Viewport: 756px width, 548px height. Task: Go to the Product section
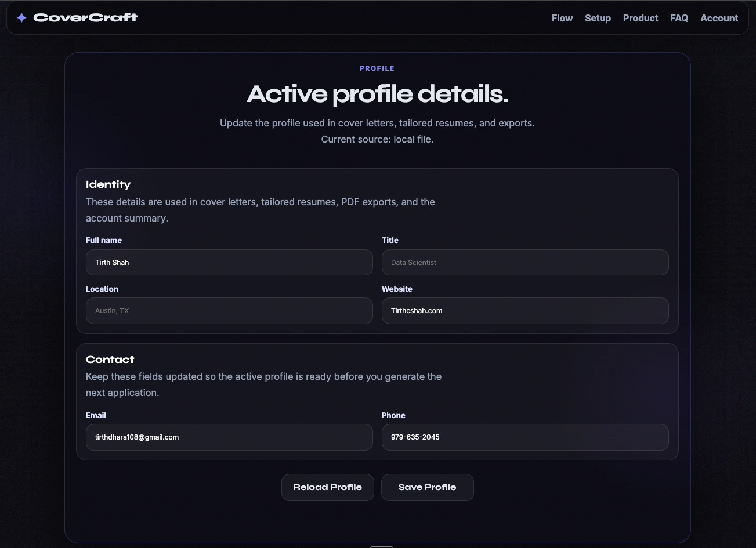(640, 18)
